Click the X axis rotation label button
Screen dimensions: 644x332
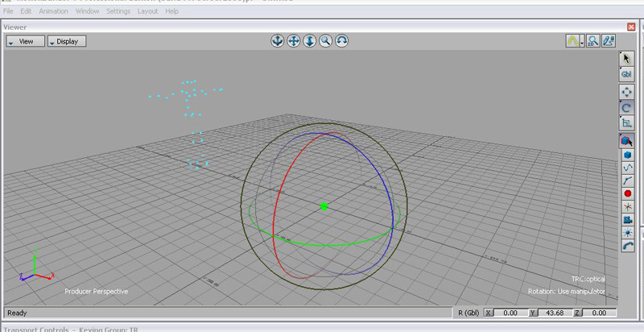(489, 313)
